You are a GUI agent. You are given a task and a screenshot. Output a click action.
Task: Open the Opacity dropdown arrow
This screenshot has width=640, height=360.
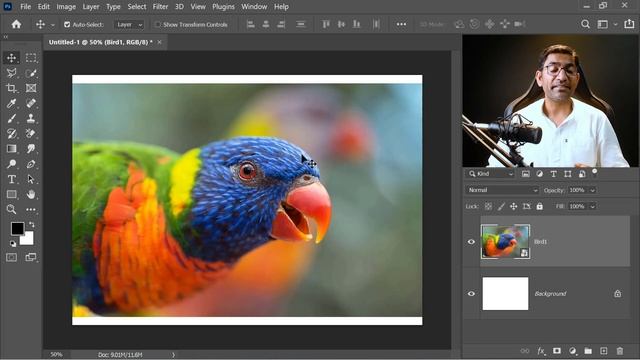pos(593,190)
